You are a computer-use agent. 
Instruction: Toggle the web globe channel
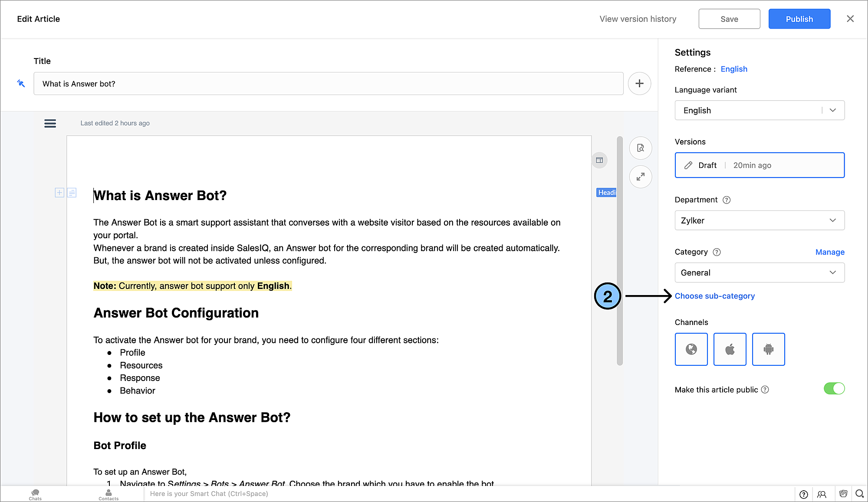(691, 349)
